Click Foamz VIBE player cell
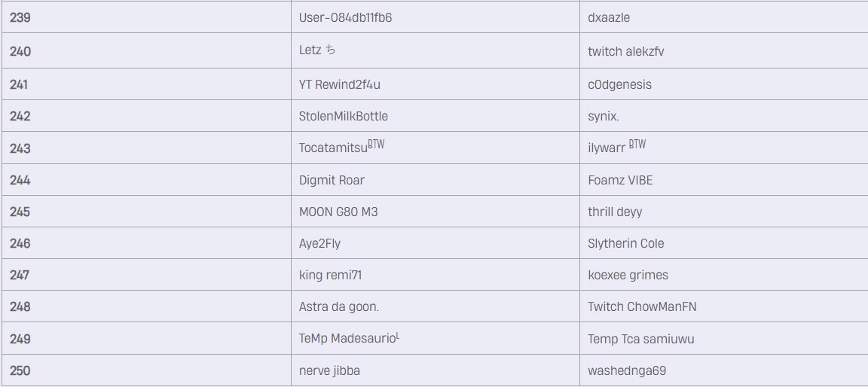868x387 pixels. pyautogui.click(x=723, y=180)
